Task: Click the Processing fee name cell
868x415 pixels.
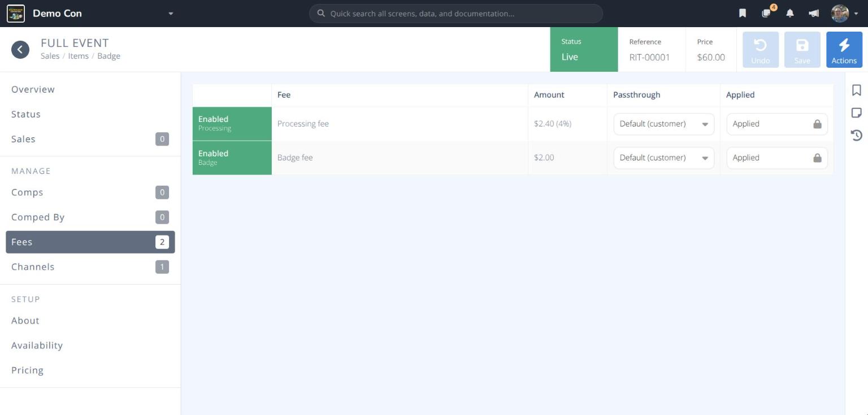Action: coord(400,124)
